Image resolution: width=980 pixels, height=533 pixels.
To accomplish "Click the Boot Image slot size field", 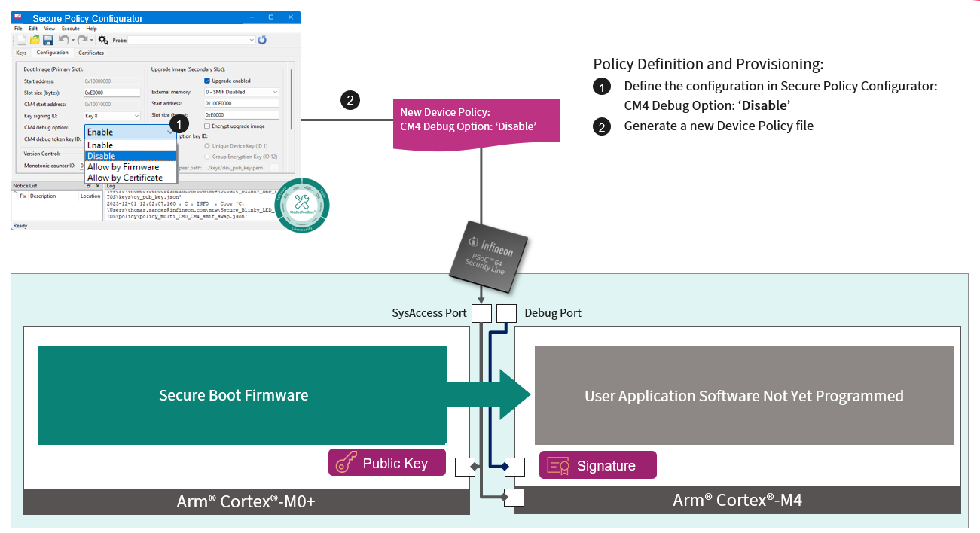I will pos(112,92).
